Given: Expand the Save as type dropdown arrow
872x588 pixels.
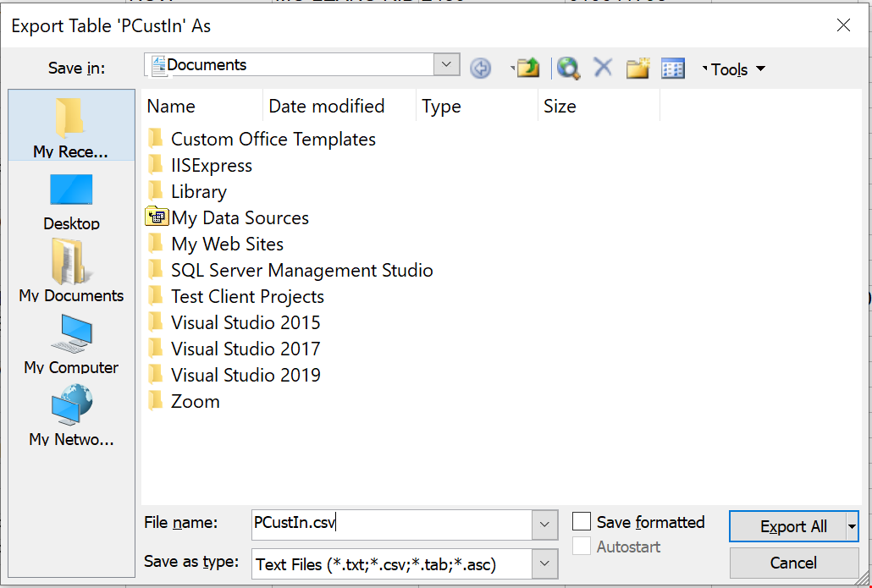Looking at the screenshot, I should coord(544,564).
